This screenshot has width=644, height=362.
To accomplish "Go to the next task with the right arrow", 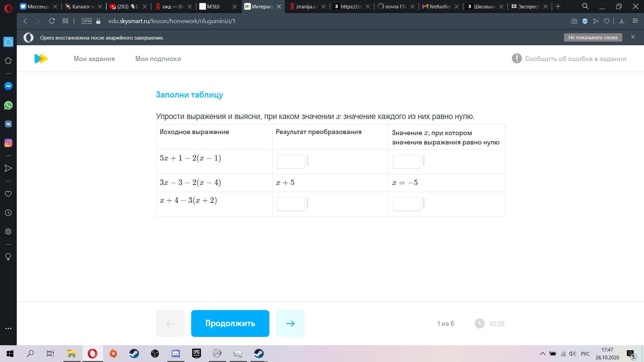I will tap(290, 323).
